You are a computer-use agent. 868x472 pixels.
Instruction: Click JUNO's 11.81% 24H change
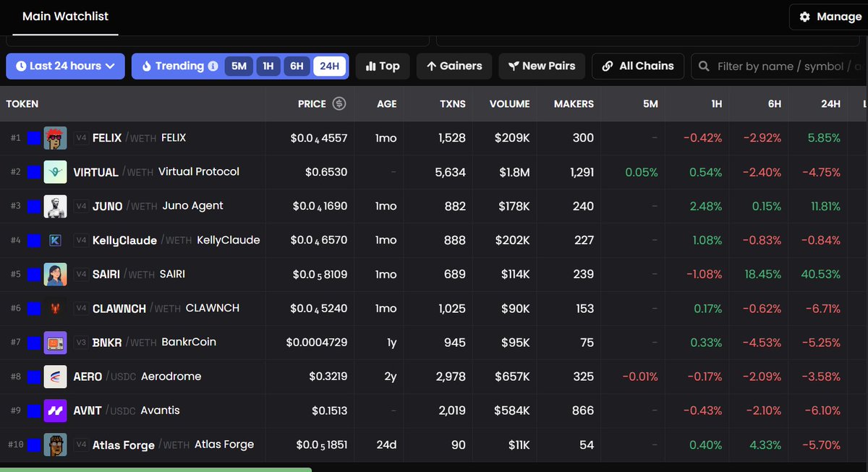[x=825, y=206]
